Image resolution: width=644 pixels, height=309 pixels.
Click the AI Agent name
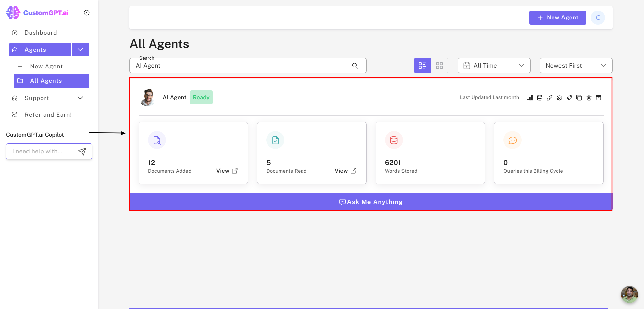174,97
